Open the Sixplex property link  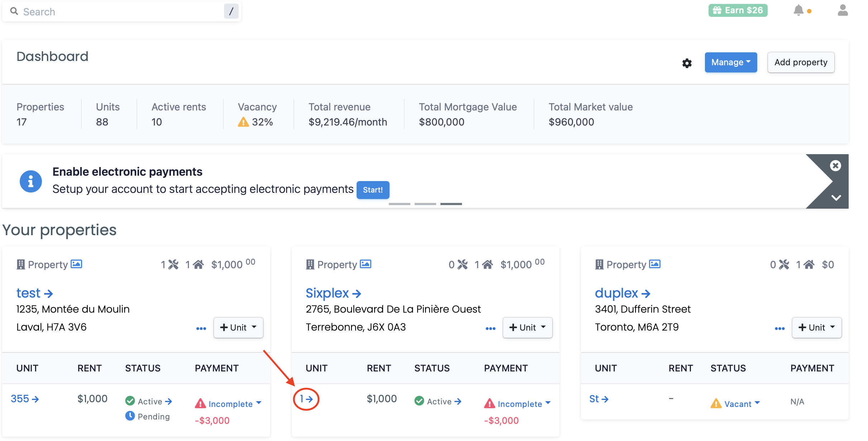click(x=333, y=293)
